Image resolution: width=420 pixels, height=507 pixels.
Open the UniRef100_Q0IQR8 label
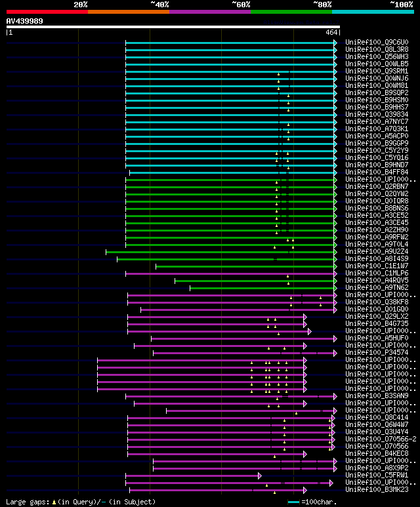coord(377,201)
